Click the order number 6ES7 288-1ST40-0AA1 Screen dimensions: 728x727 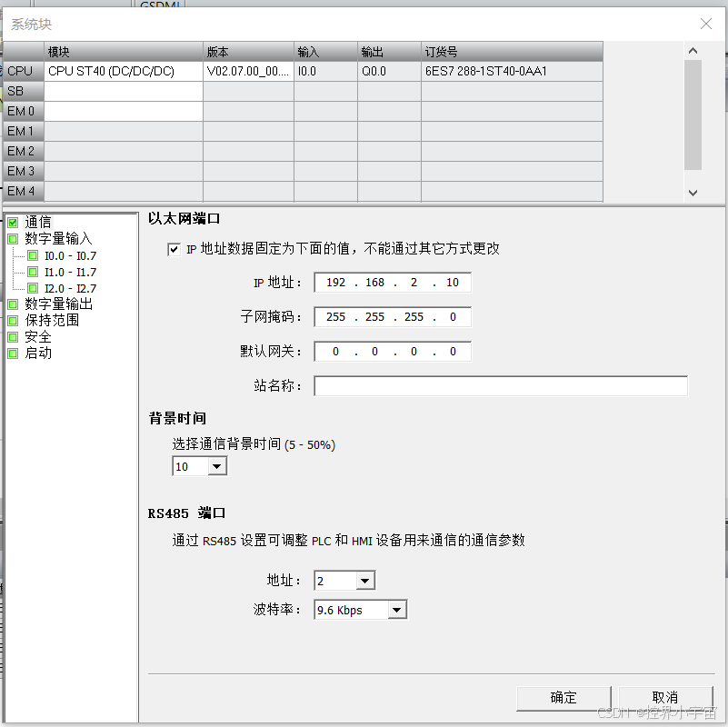(512, 71)
